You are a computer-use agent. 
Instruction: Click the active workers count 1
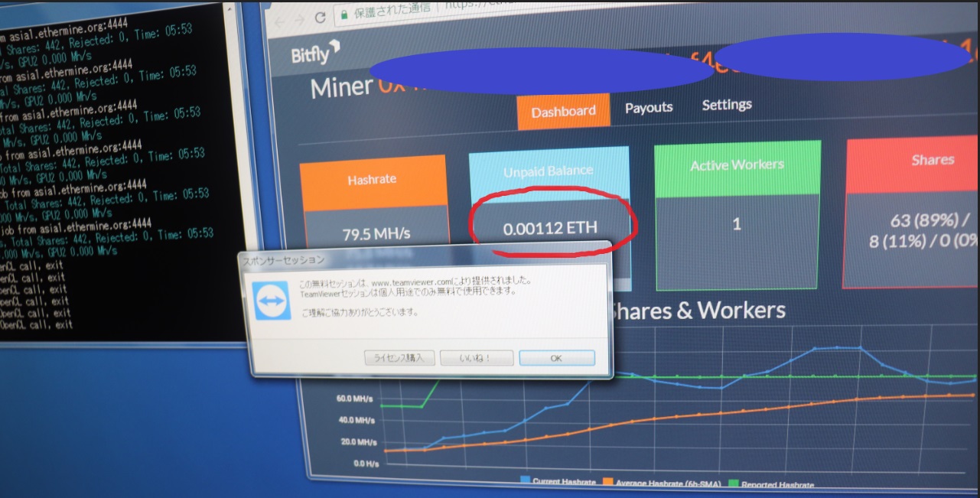pos(737,225)
